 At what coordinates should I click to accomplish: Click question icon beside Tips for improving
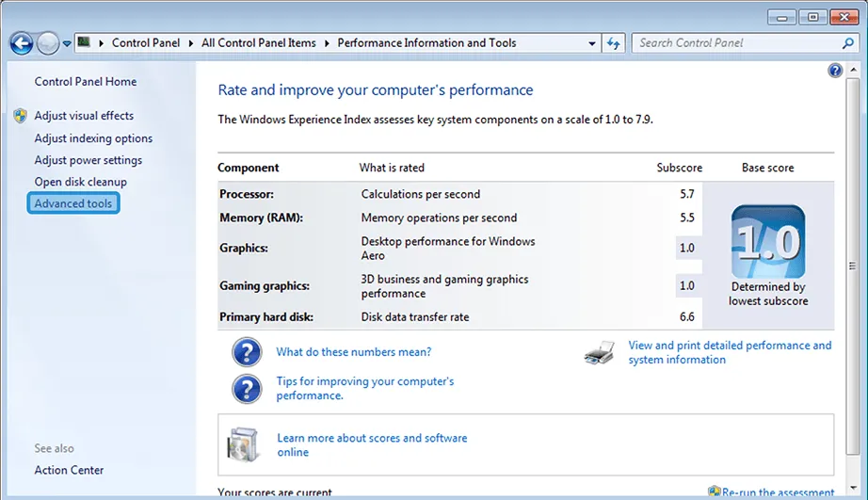(x=247, y=389)
